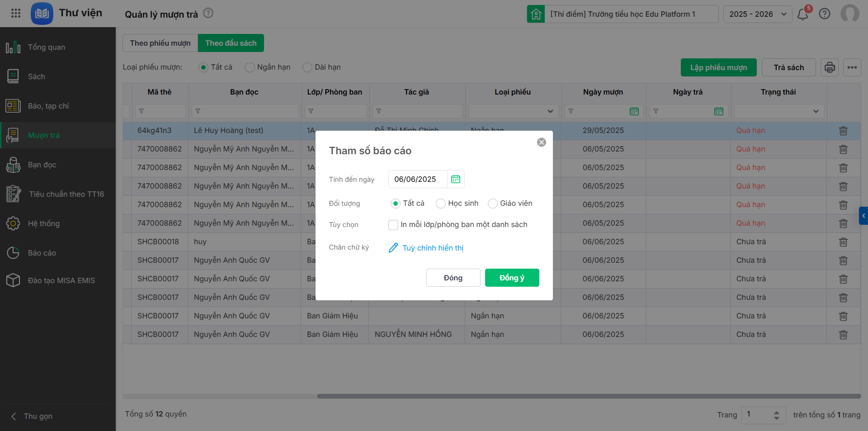868x431 pixels.
Task: Select the Học sinh radio option
Action: click(x=441, y=204)
